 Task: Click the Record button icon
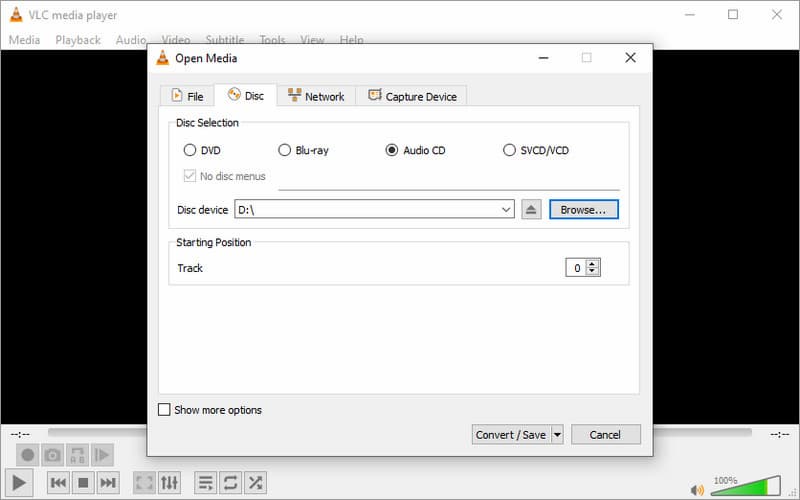tap(28, 455)
